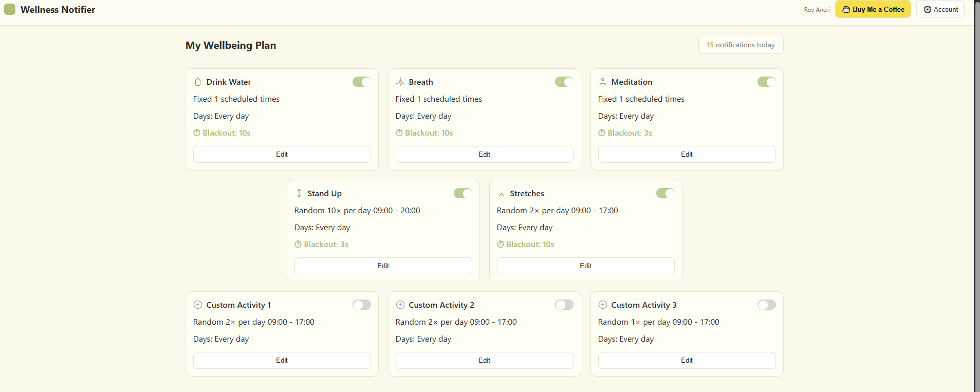The width and height of the screenshot is (980, 392).
Task: Click the Drink Water blackout timer icon
Action: (197, 133)
